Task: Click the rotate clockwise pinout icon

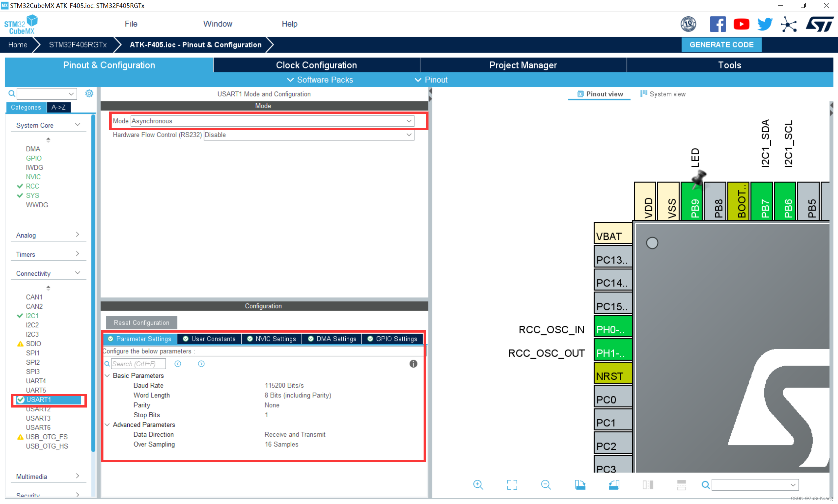Action: pyautogui.click(x=580, y=485)
